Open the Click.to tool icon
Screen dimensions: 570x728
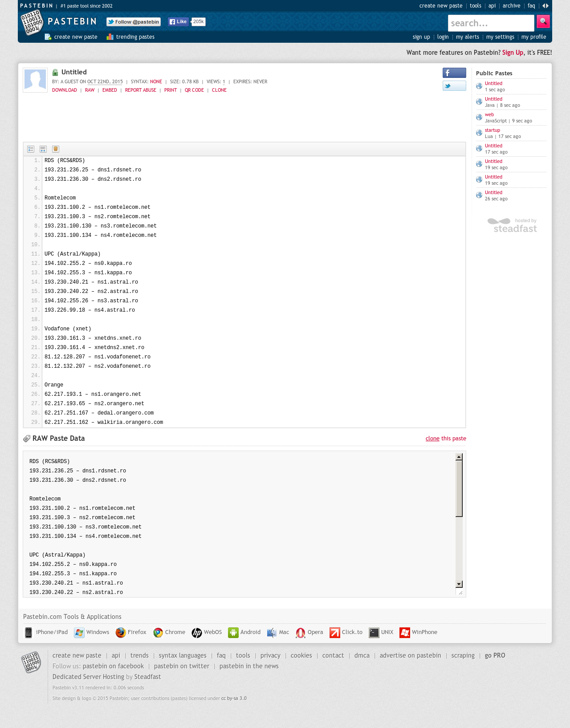[x=335, y=632]
